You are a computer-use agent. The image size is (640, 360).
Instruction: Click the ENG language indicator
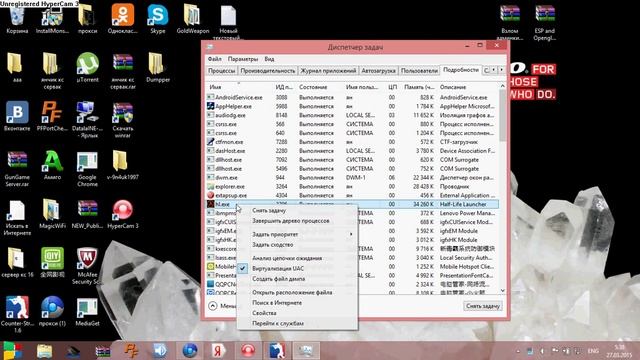[x=593, y=351]
